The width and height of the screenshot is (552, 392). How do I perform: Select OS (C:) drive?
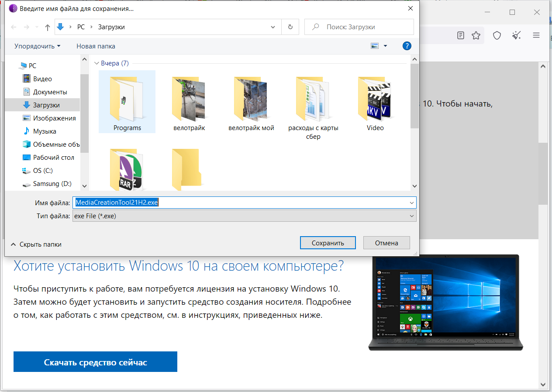(x=43, y=171)
